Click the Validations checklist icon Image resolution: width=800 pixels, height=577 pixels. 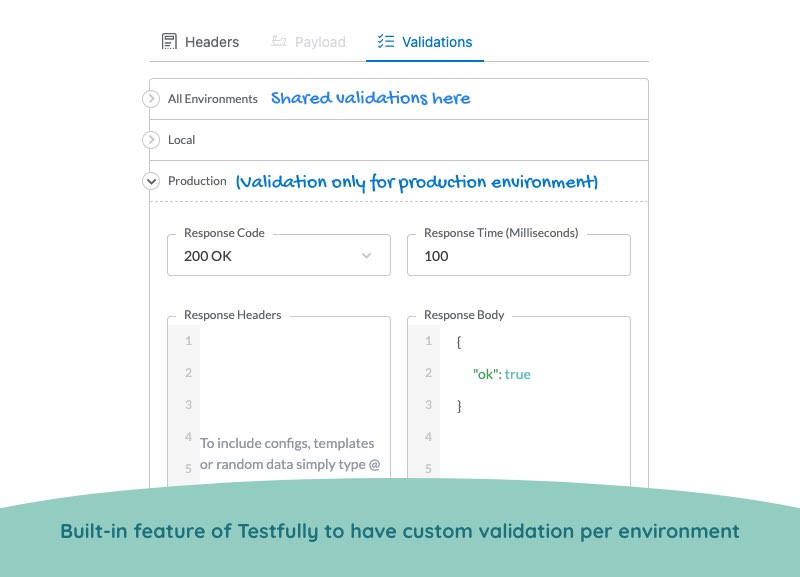pyautogui.click(x=386, y=41)
